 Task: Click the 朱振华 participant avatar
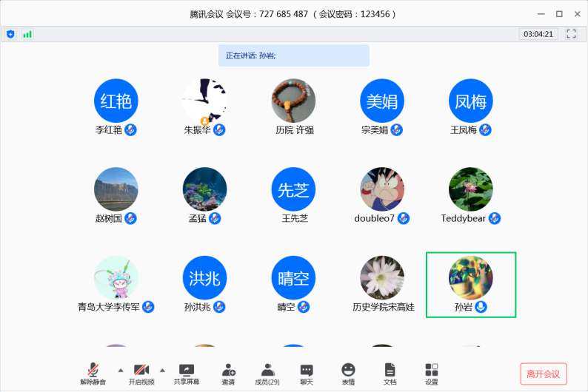click(204, 101)
